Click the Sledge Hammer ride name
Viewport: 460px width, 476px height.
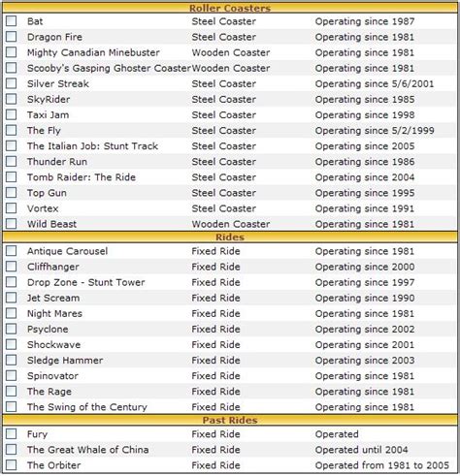pos(65,361)
